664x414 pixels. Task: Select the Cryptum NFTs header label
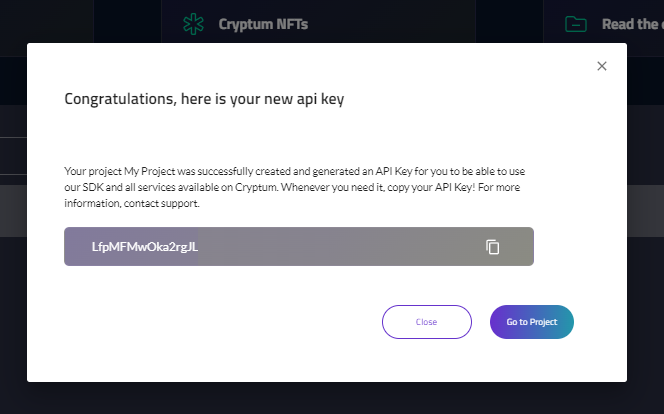pyautogui.click(x=263, y=24)
